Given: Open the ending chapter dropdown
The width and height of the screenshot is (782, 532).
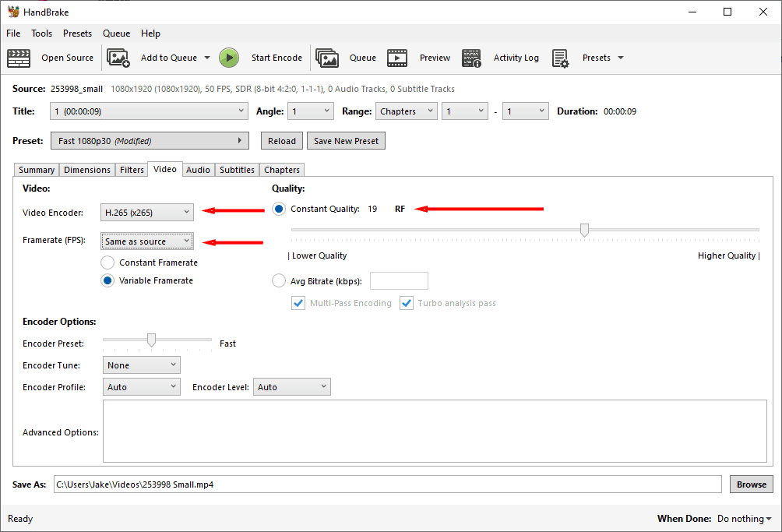Looking at the screenshot, I should click(526, 111).
